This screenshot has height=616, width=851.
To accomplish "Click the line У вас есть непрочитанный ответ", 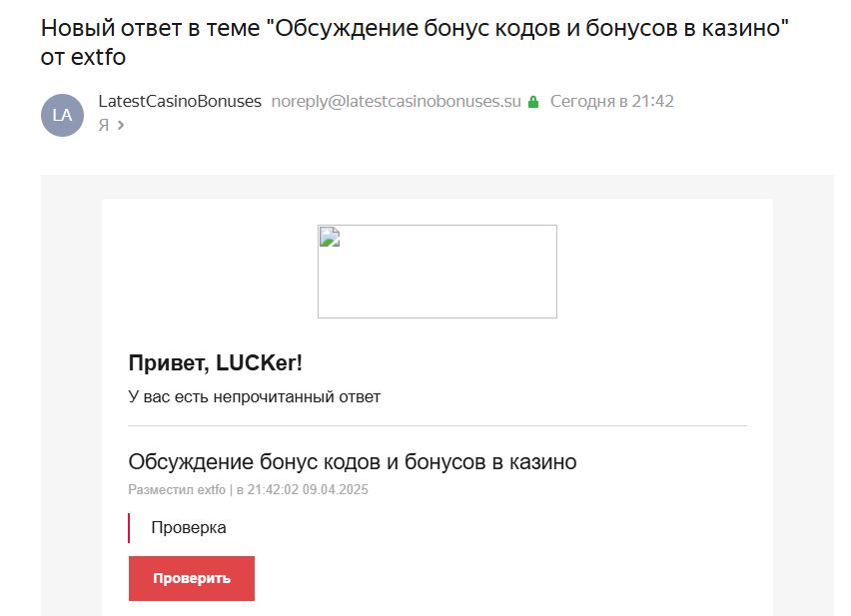I will (x=255, y=397).
